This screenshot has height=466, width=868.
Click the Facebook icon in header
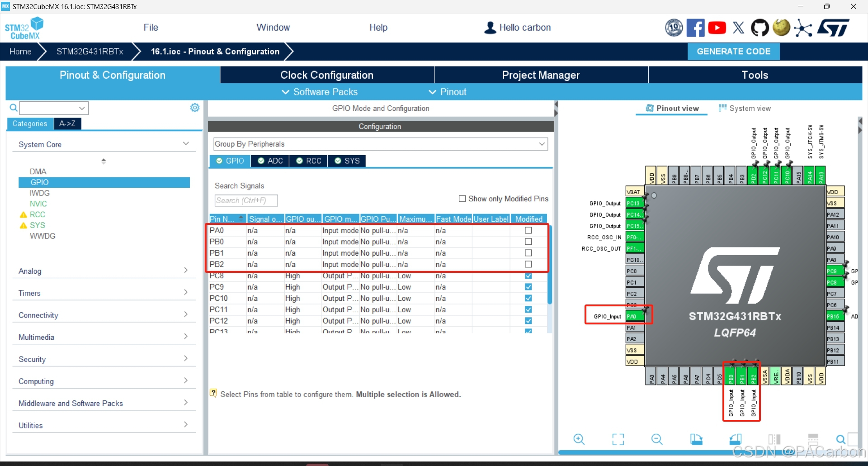[x=695, y=28]
